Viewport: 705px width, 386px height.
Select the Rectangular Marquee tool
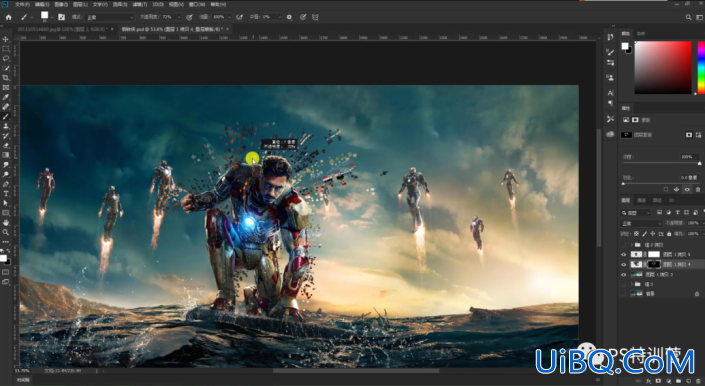click(6, 49)
